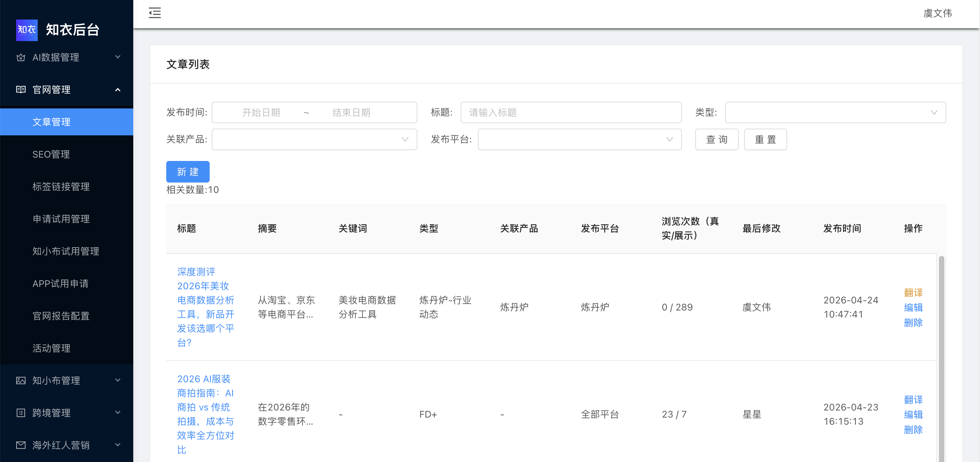Image resolution: width=980 pixels, height=462 pixels.
Task: Click the 知小布管理 picture icon
Action: tap(21, 380)
